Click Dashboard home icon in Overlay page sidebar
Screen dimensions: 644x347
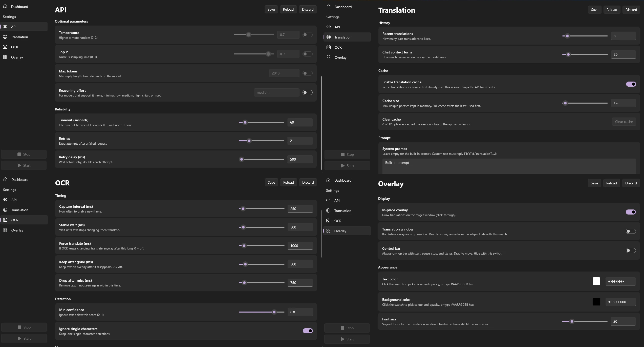point(328,180)
